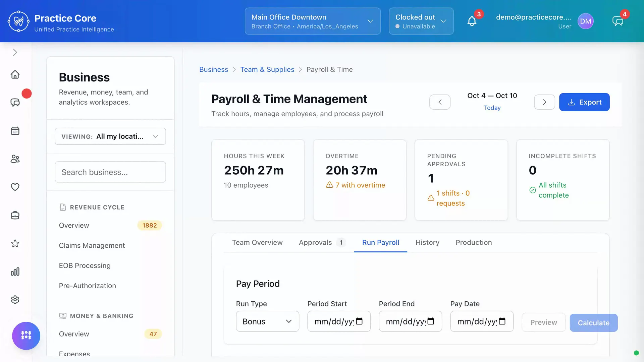The height and width of the screenshot is (362, 644).
Task: Click the Export button
Action: pos(584,102)
